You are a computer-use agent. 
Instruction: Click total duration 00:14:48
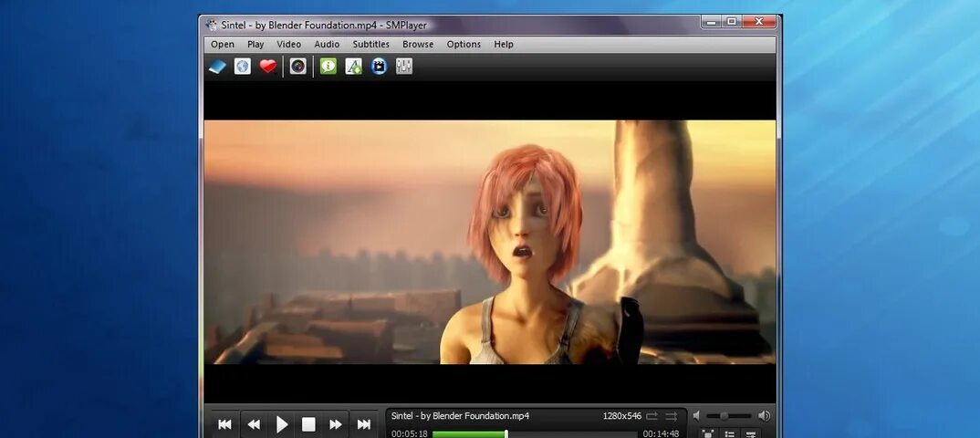tap(661, 433)
